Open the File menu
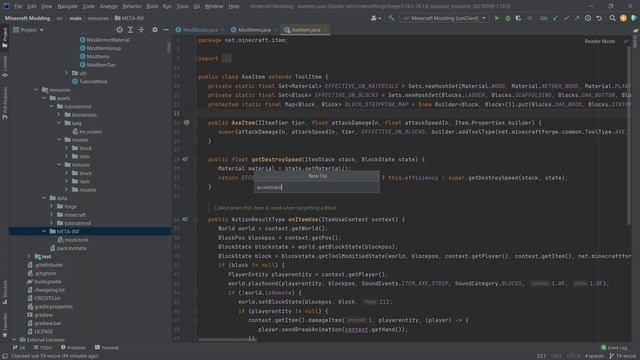Viewport: 640px width, 360px height. point(18,7)
